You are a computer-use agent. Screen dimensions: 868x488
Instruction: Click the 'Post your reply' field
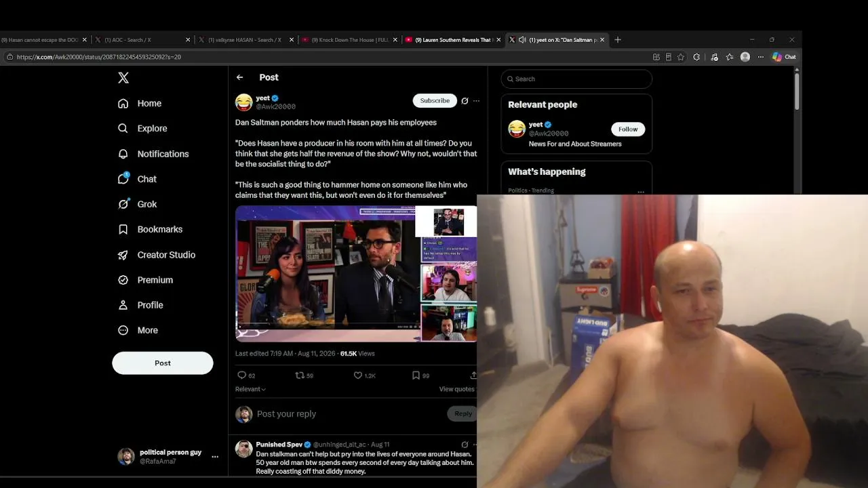tap(286, 414)
